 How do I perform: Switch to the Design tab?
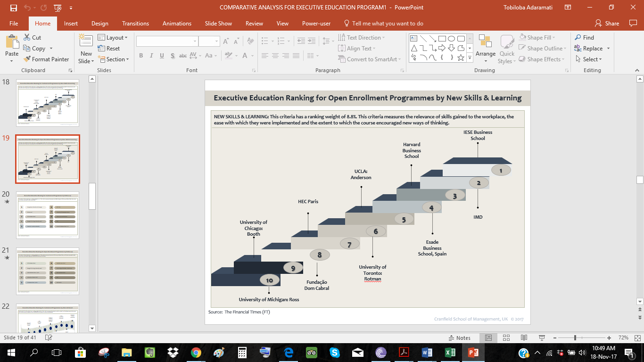[x=100, y=24]
